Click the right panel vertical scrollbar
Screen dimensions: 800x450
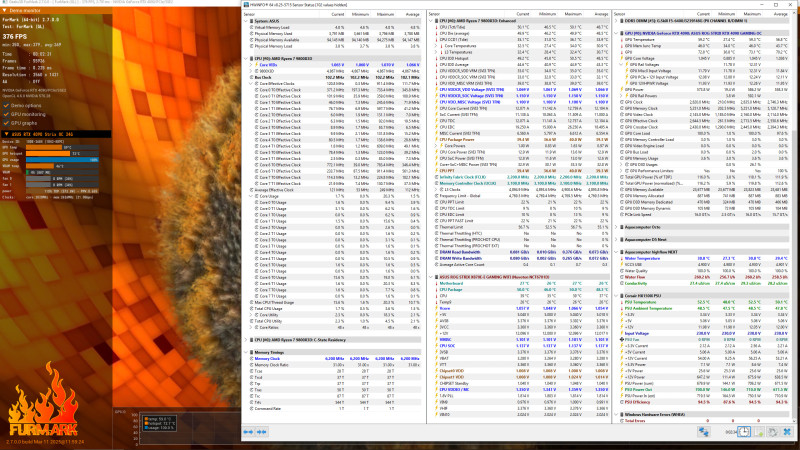coord(796,219)
